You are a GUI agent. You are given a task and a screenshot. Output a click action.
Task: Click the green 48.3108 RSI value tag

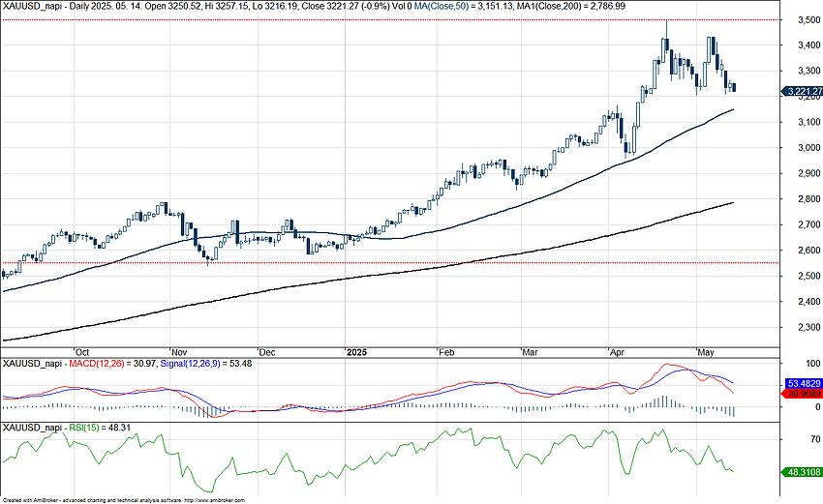803,472
